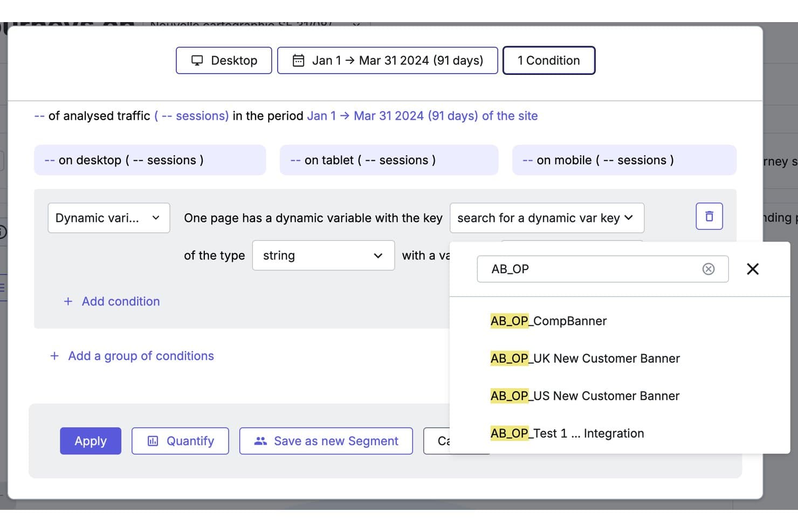Click the 1 Condition button

coord(549,60)
